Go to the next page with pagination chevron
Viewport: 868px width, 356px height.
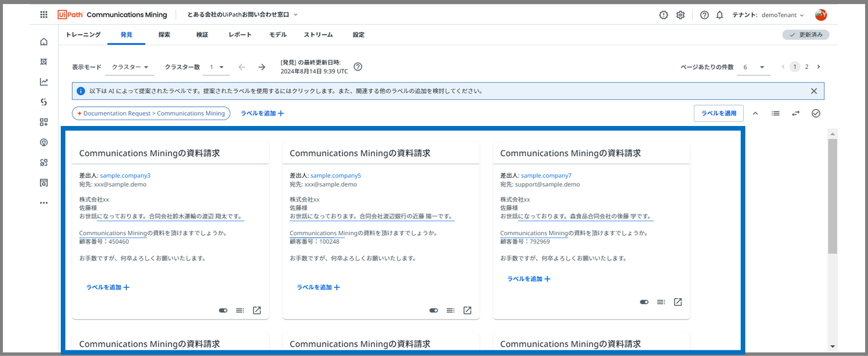(818, 67)
